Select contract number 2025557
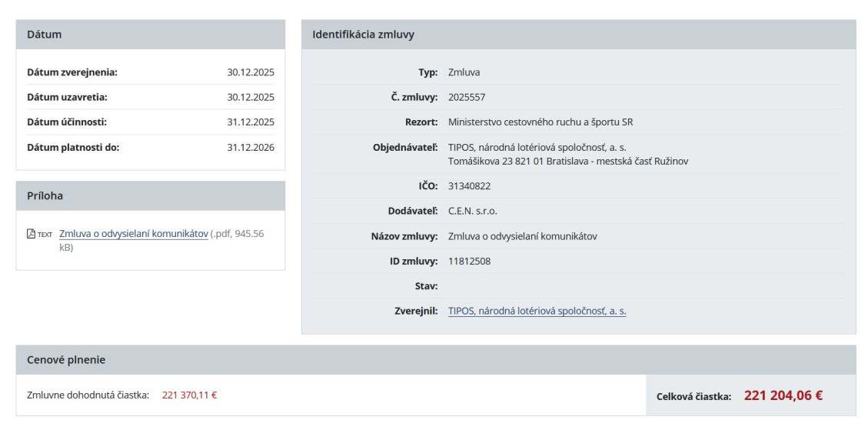This screenshot has height=427, width=868. click(467, 98)
